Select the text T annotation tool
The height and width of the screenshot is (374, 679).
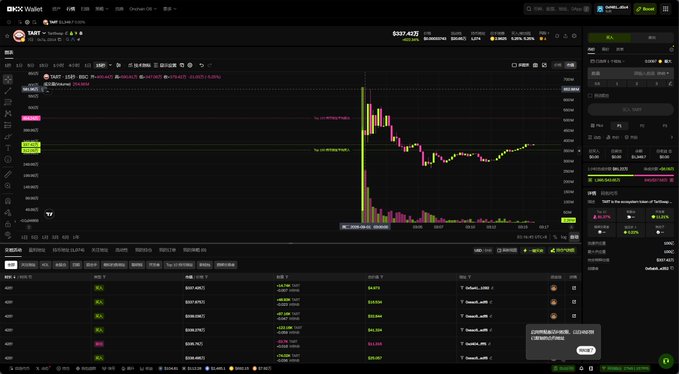pyautogui.click(x=8, y=148)
